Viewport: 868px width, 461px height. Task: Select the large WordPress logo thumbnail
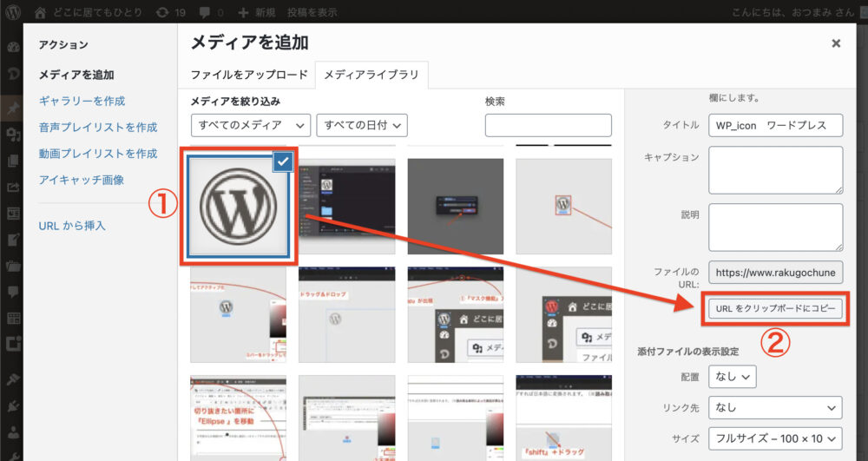[x=239, y=207]
